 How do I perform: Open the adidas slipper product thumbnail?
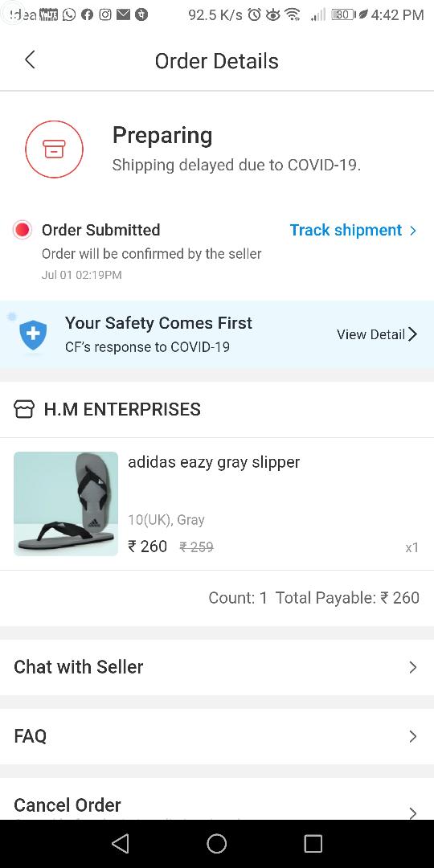click(x=66, y=504)
